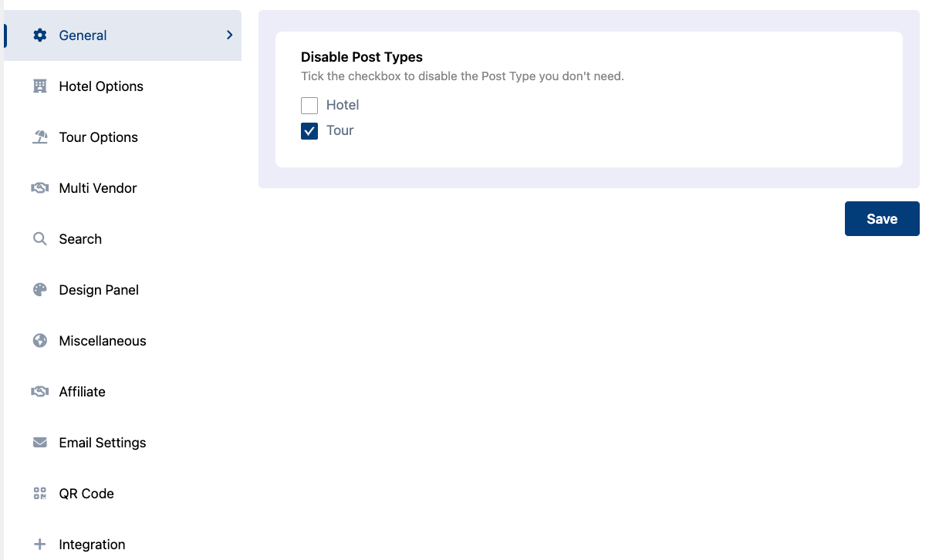The width and height of the screenshot is (929, 560).
Task: Open the Email Settings section
Action: pos(102,443)
